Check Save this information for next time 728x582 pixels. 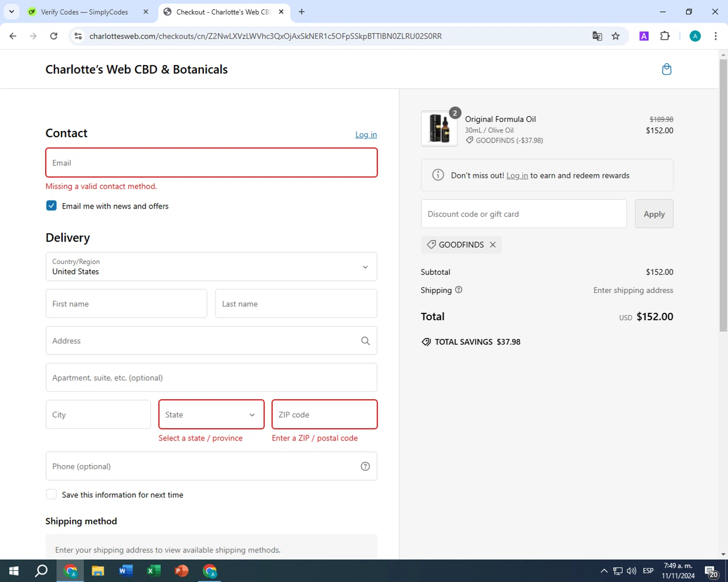(51, 494)
